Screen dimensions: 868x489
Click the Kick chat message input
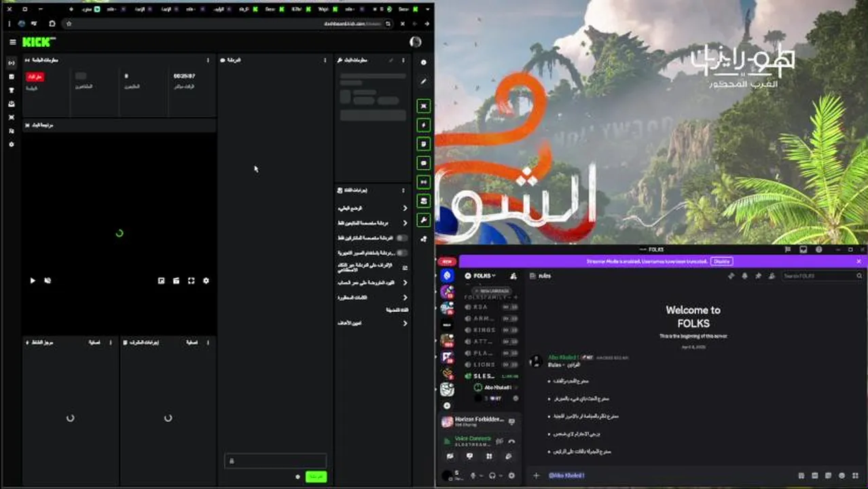(276, 461)
